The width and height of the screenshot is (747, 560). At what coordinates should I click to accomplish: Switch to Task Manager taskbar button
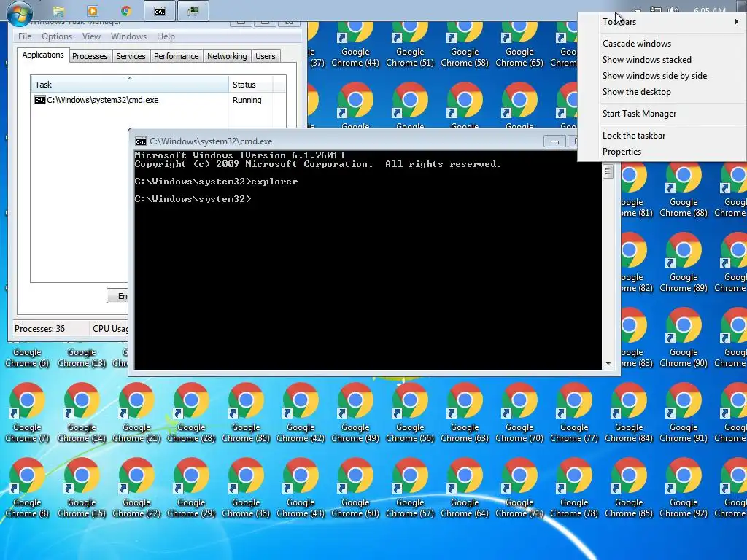[x=193, y=11]
